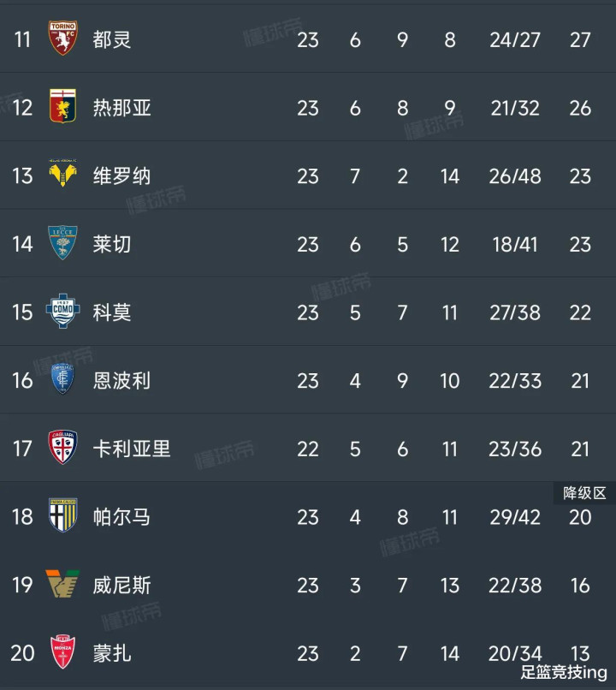Select the Empoli blue badge
The width and height of the screenshot is (616, 690).
click(62, 379)
